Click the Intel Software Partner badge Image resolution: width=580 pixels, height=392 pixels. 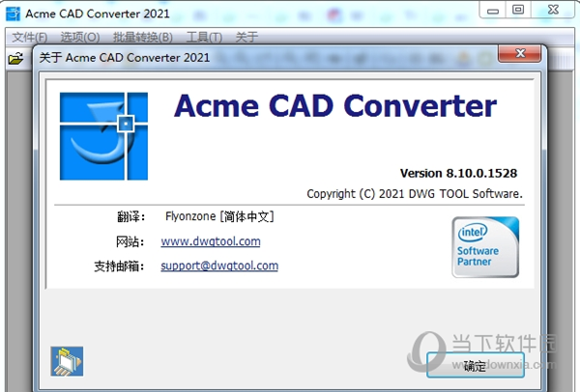[485, 247]
